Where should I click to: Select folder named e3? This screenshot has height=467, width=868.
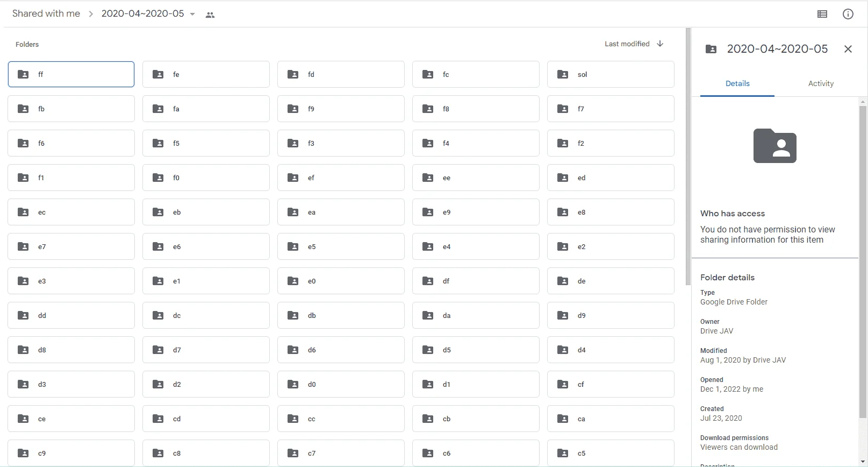coord(71,281)
